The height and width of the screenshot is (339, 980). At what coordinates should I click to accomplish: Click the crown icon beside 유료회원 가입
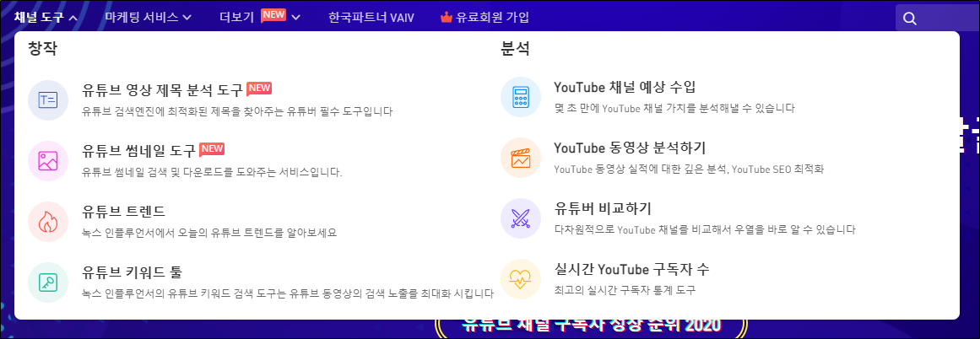point(447,17)
